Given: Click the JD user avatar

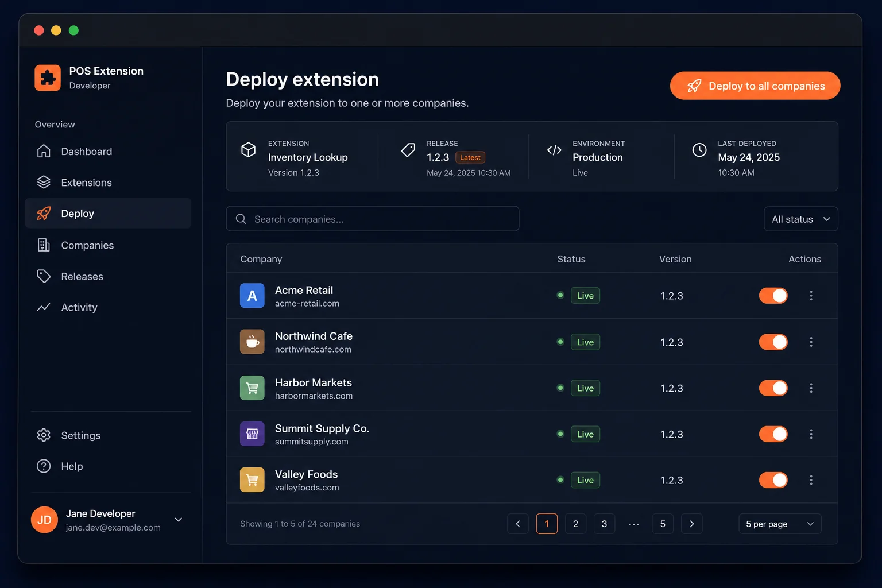Looking at the screenshot, I should point(44,520).
